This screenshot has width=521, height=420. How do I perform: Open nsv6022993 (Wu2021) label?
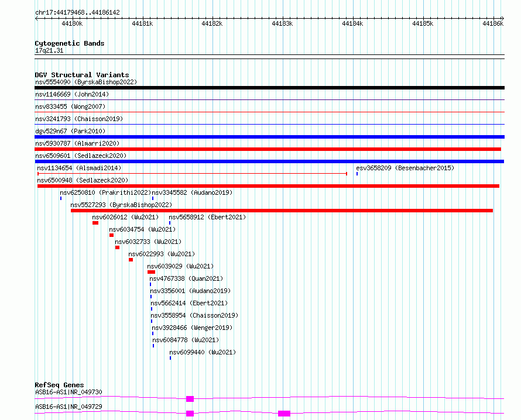(162, 254)
